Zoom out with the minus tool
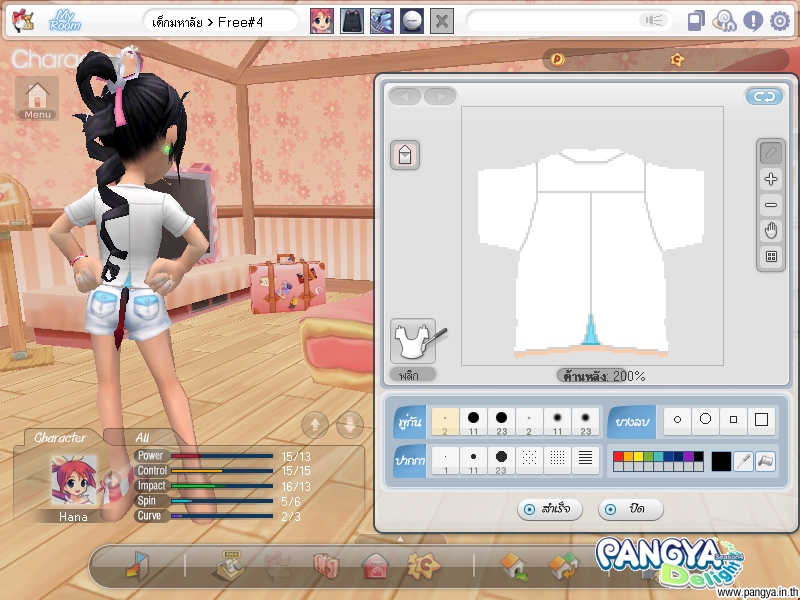 point(771,205)
